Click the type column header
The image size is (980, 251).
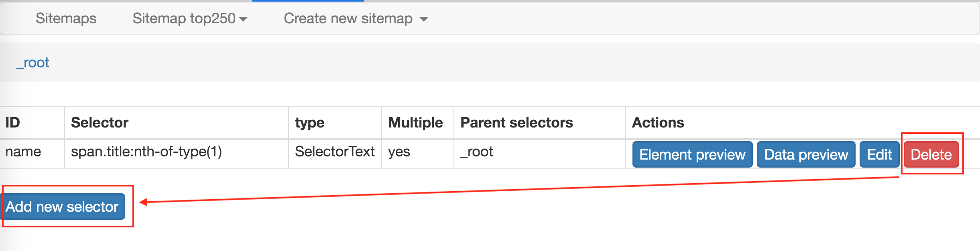tap(309, 122)
